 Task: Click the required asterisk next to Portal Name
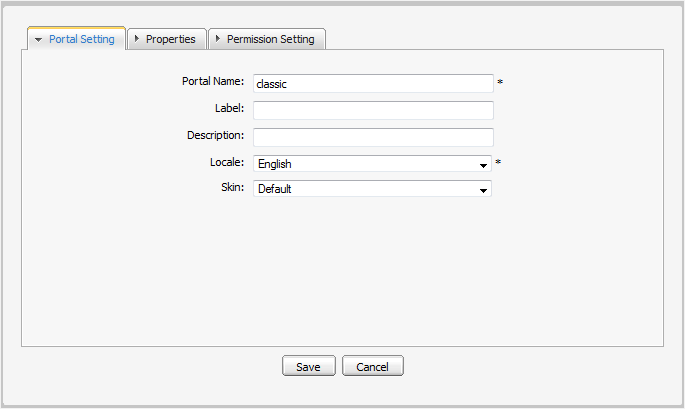[x=499, y=83]
